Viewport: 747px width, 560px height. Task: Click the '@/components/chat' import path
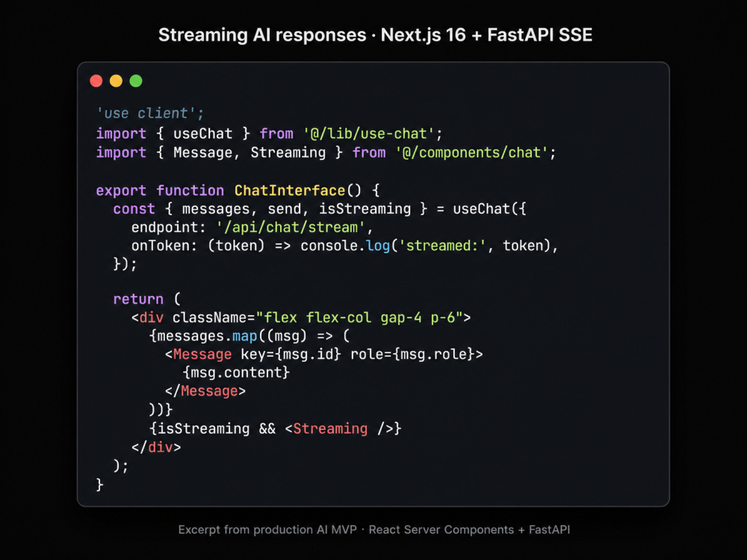[471, 153]
